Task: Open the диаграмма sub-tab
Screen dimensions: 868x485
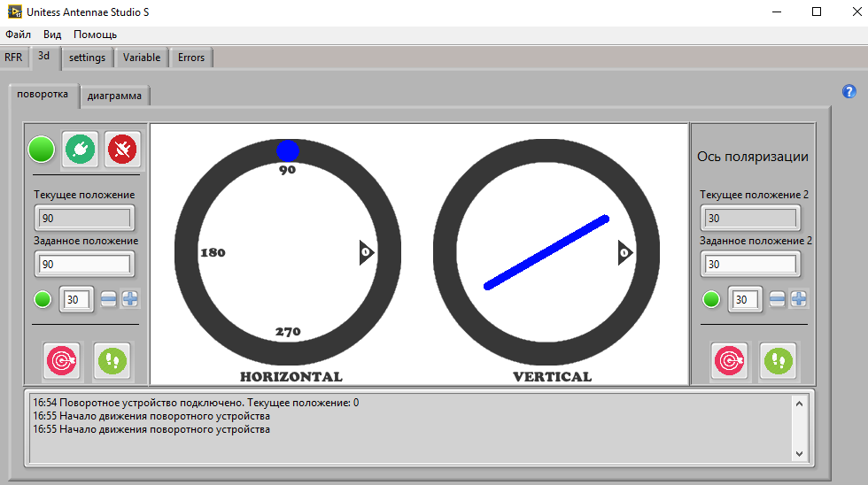Action: point(114,96)
